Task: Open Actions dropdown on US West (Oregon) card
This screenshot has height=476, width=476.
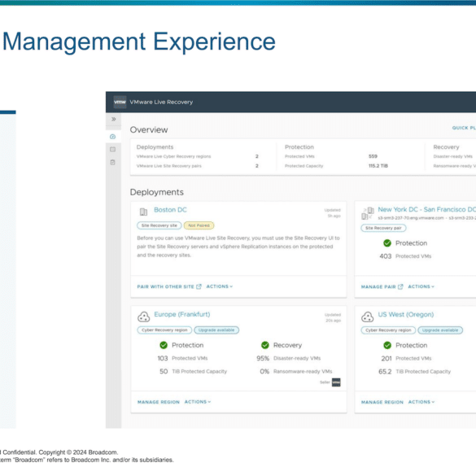Action: point(421,402)
